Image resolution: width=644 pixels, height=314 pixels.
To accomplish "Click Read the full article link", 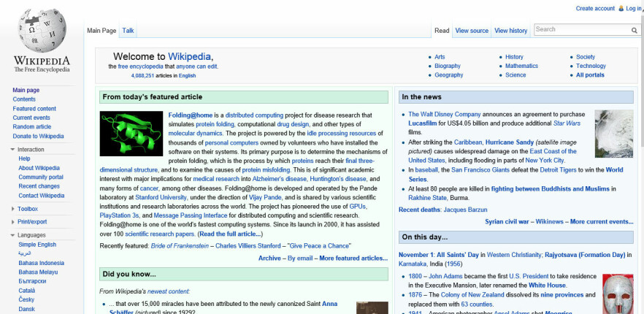I will click(x=230, y=234).
